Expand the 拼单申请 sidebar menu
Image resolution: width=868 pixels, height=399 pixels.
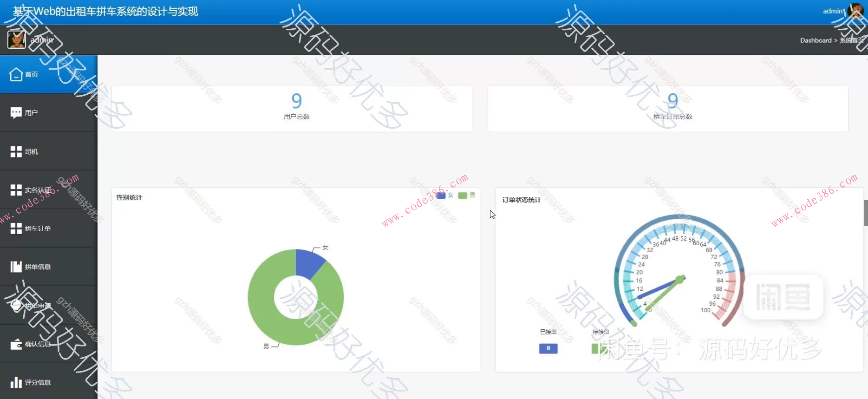pyautogui.click(x=49, y=305)
